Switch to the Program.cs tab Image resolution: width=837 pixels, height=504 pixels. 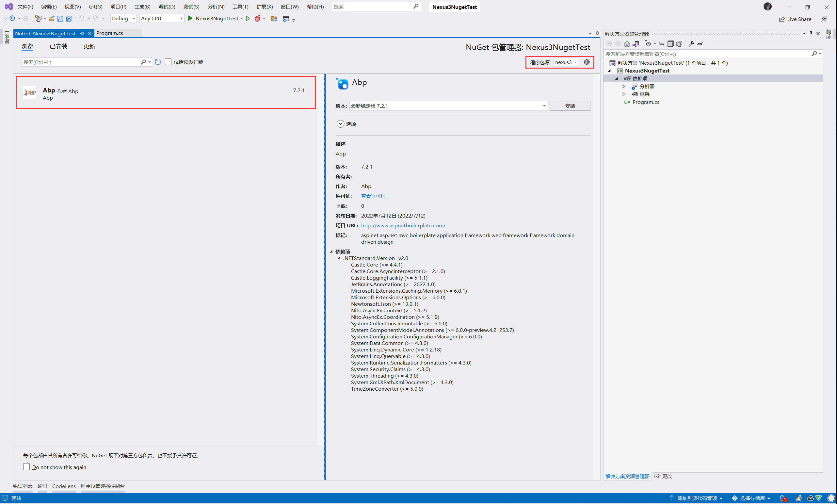(x=110, y=33)
